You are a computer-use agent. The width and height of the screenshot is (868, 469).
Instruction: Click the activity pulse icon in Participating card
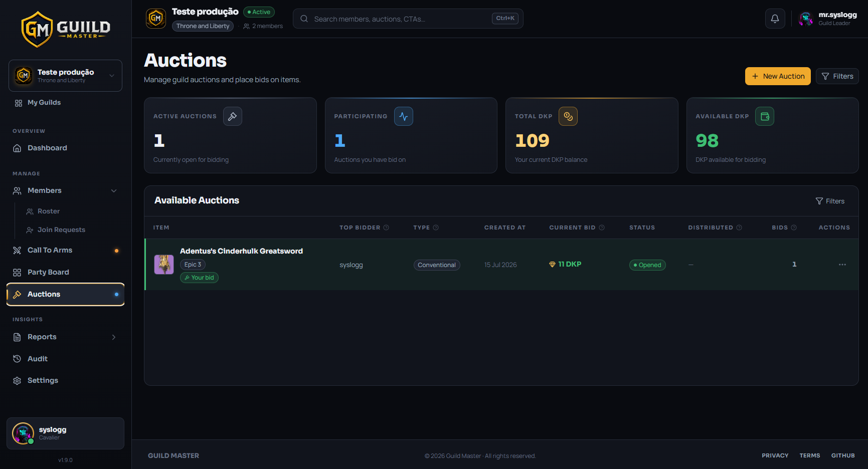coord(404,116)
